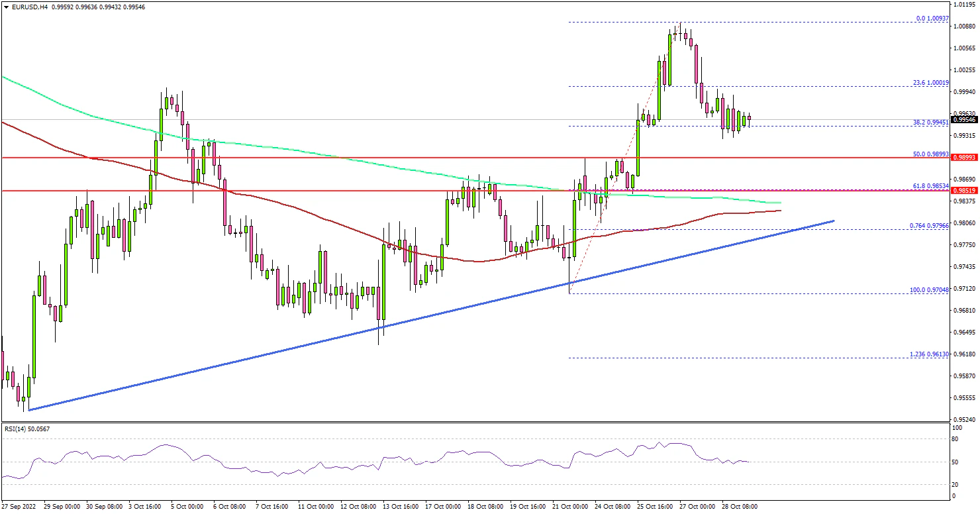The width and height of the screenshot is (980, 514).
Task: Click the dropdown triangle beside EURUSD,H4
Action: coord(6,7)
